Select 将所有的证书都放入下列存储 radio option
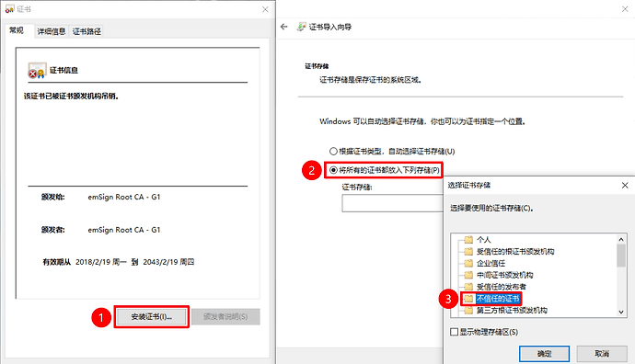 click(385, 170)
